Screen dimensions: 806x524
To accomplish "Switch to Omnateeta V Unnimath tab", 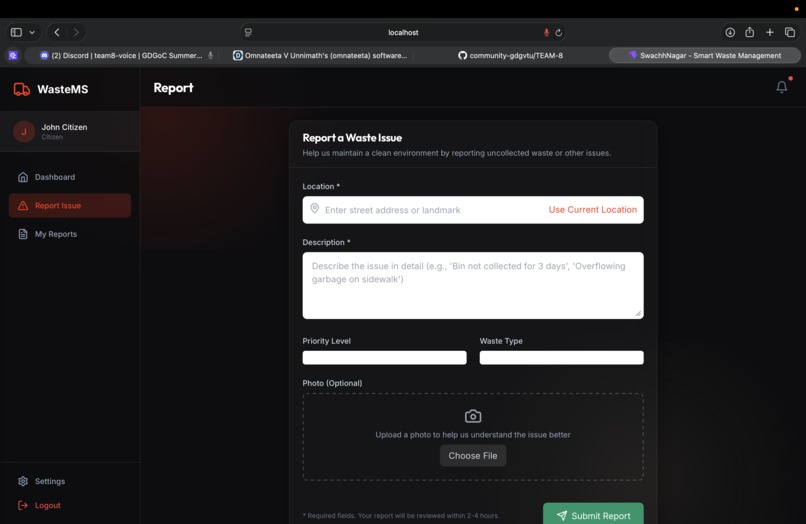I will click(x=320, y=56).
